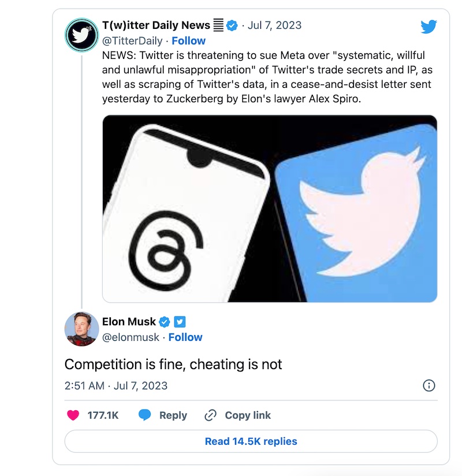462x476 pixels.
Task: Click T(w)itter Daily News verified badge
Action: point(232,25)
